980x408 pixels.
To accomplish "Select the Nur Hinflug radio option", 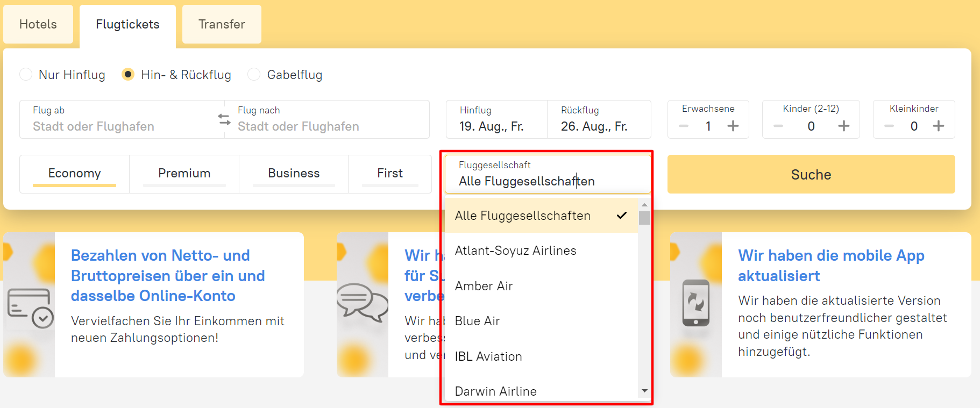I will click(26, 74).
